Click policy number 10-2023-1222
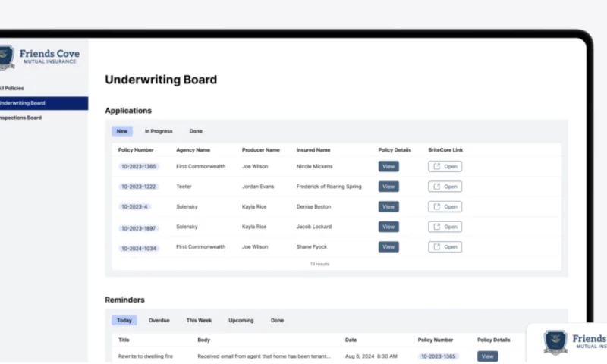 (139, 187)
